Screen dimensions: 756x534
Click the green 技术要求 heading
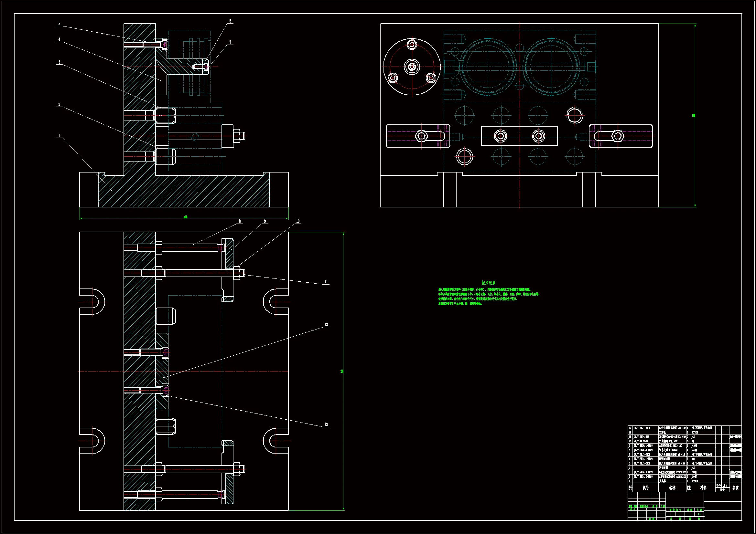(x=488, y=283)
